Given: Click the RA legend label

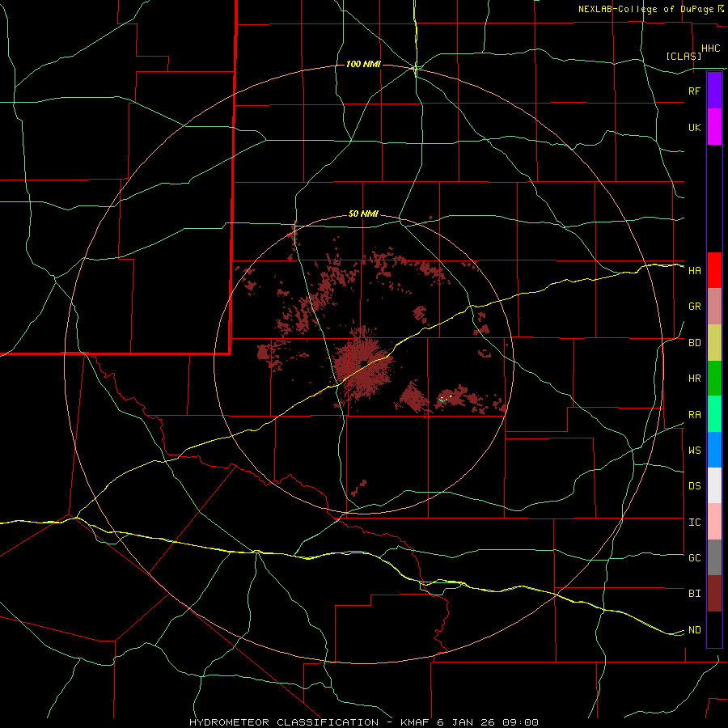Looking at the screenshot, I should [x=695, y=415].
